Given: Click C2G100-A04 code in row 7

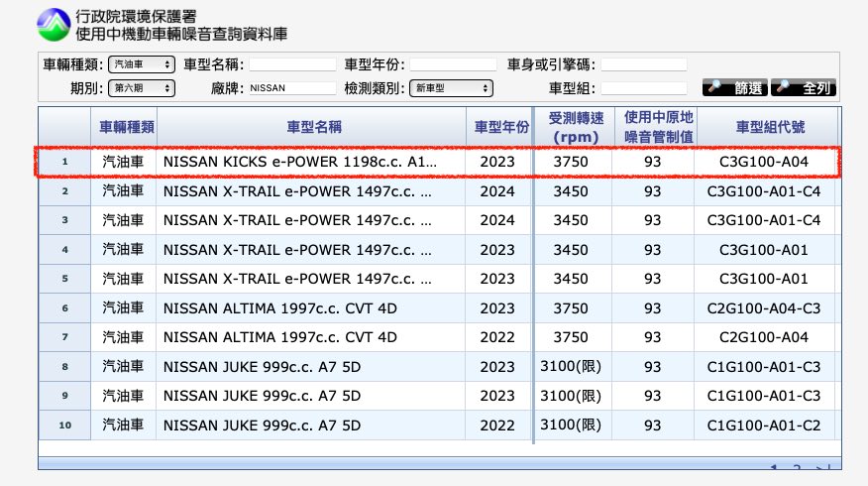Looking at the screenshot, I should (x=763, y=337).
